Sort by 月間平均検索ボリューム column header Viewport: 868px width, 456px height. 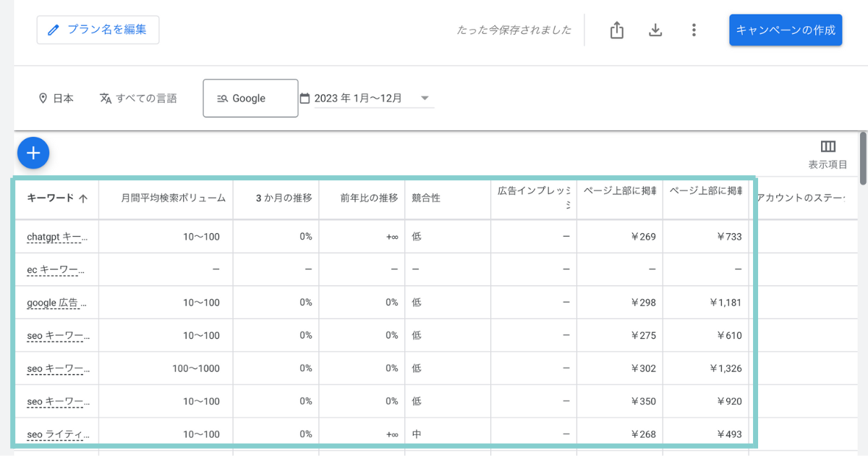point(174,198)
